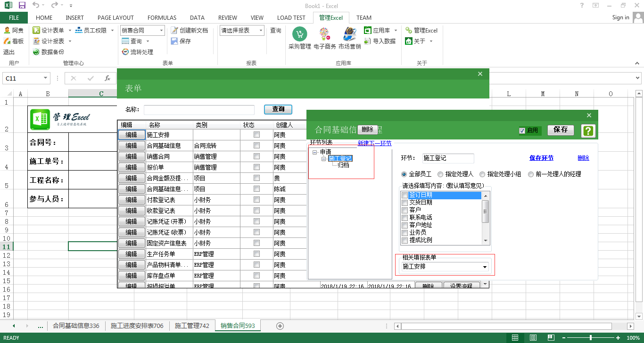Screen dimensions: 644x343
Task: Collapse the 申请 tree node
Action: coord(315,152)
